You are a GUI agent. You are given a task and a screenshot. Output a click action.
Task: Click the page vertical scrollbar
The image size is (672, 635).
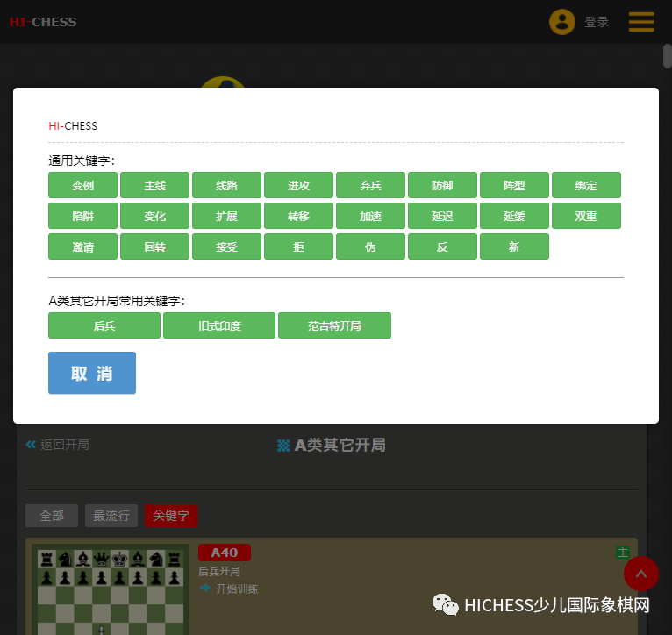668,56
